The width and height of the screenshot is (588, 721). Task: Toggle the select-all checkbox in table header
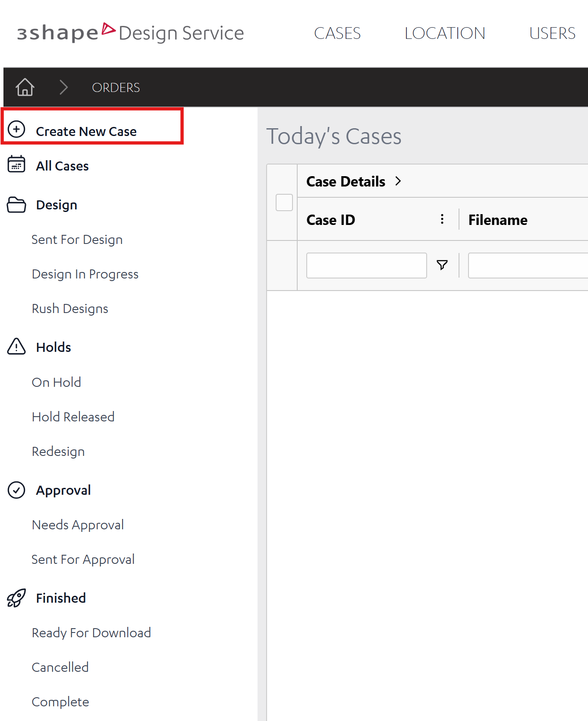point(284,202)
